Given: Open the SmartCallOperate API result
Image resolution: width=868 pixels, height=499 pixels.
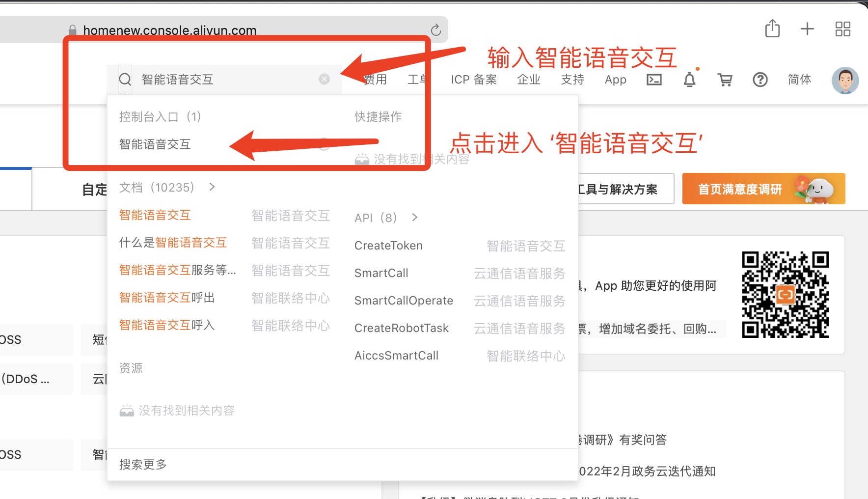Looking at the screenshot, I should 404,301.
